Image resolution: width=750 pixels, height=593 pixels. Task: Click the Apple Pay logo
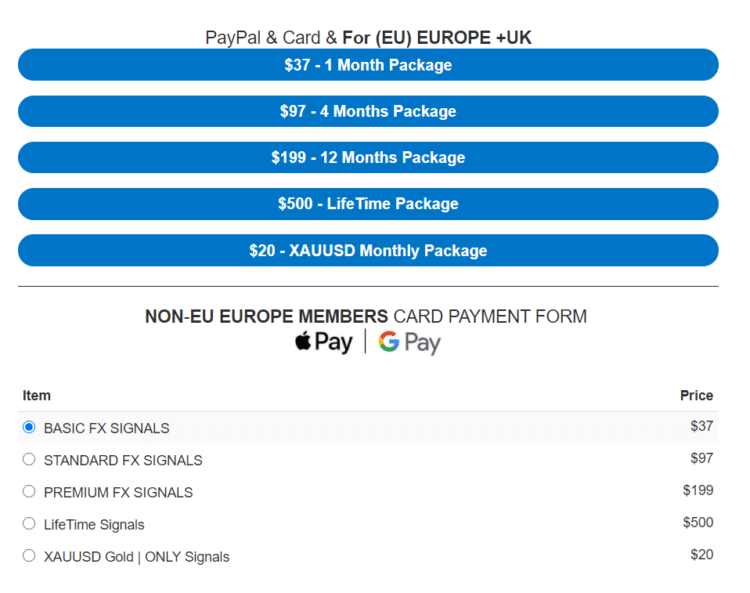click(x=323, y=342)
